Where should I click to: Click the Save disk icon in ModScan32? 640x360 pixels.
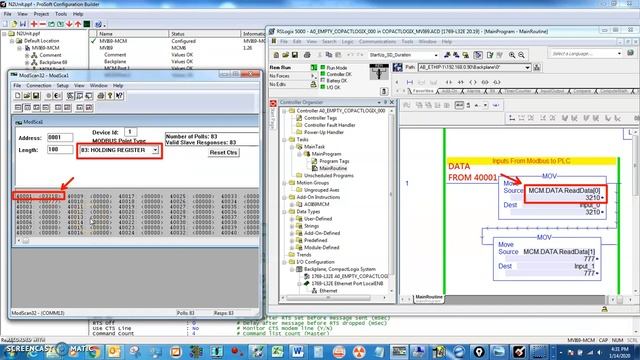(36, 96)
